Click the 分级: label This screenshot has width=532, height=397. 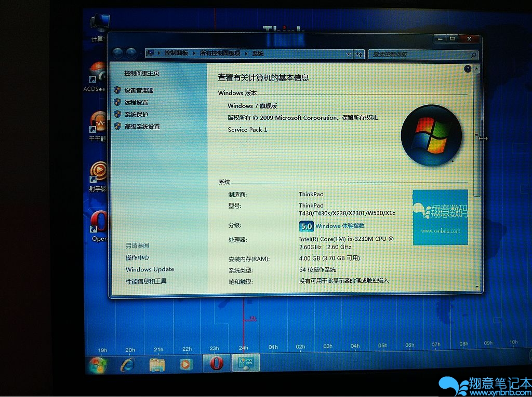(235, 225)
